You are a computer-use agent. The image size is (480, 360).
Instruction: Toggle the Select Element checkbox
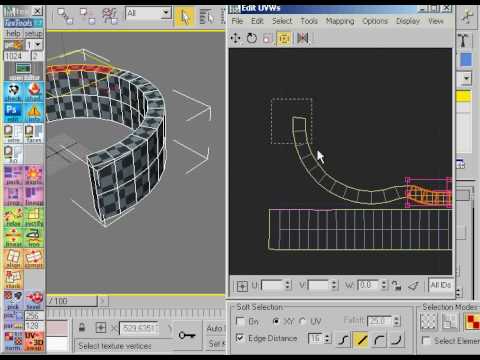coord(426,341)
